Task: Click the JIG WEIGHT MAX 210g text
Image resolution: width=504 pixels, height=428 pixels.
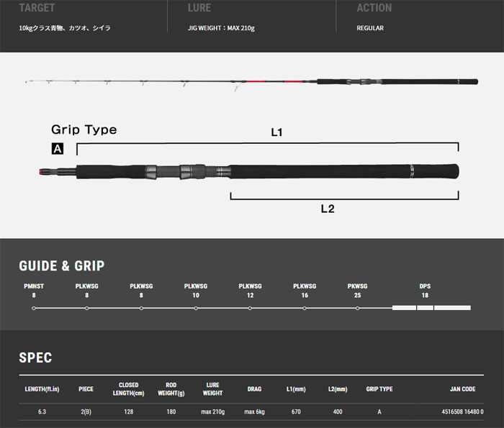Action: tap(221, 28)
